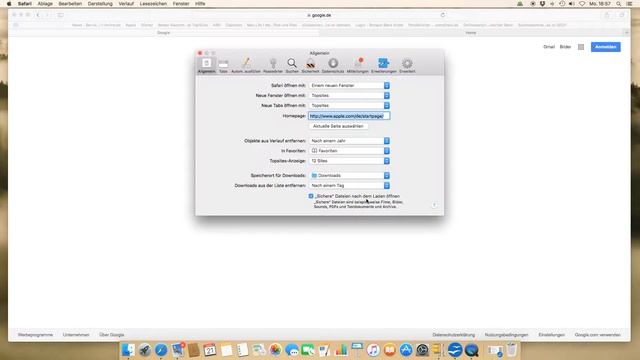640x360 pixels.
Task: Open the Lesezeichen menu
Action: (153, 4)
